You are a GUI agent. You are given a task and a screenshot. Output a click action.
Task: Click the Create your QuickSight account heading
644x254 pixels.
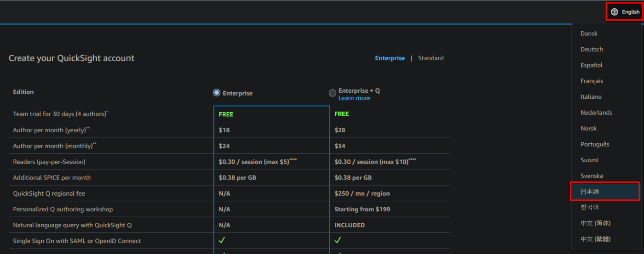[72, 58]
